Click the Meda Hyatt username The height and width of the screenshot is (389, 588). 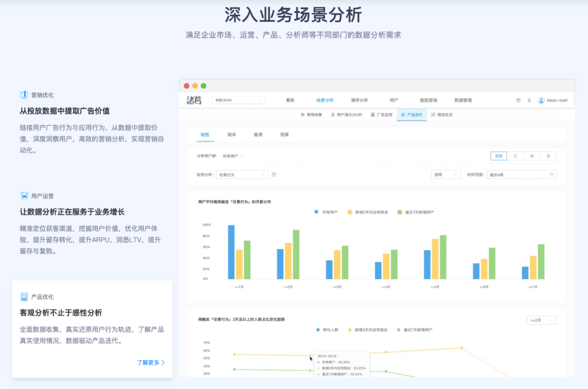pyautogui.click(x=558, y=101)
